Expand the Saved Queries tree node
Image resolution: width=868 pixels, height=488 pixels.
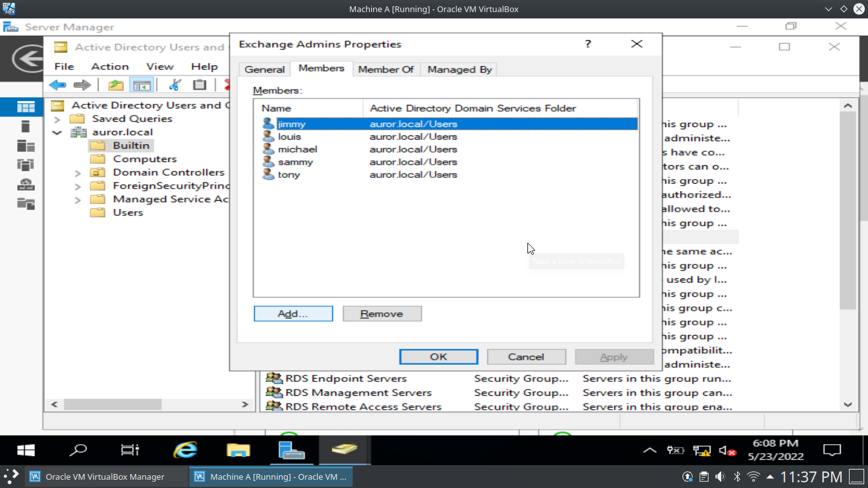pyautogui.click(x=57, y=119)
